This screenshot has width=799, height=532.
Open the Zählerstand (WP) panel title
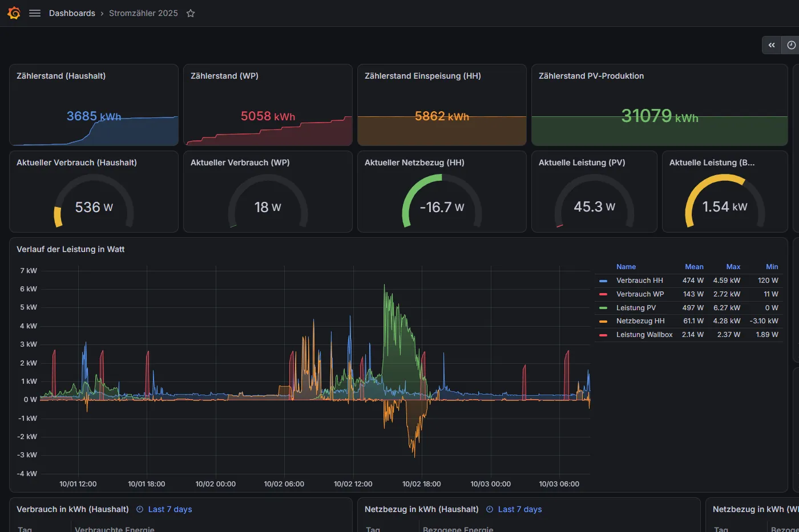click(224, 76)
